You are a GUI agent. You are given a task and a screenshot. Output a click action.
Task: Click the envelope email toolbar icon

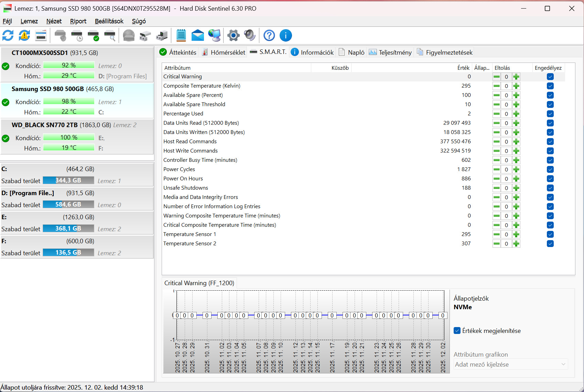coord(197,35)
